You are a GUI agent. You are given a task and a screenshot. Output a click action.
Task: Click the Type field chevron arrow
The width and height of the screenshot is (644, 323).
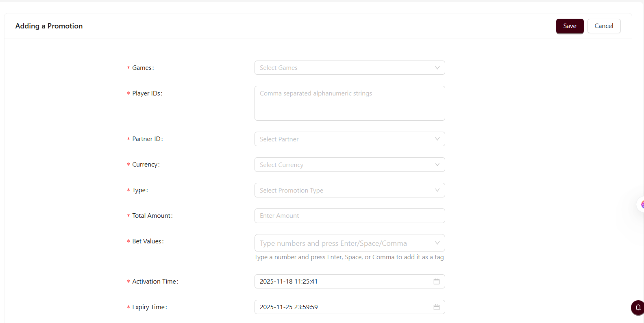click(437, 190)
